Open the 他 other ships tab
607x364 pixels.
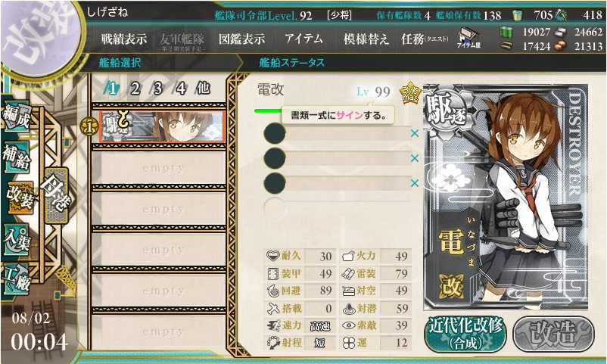pyautogui.click(x=204, y=89)
